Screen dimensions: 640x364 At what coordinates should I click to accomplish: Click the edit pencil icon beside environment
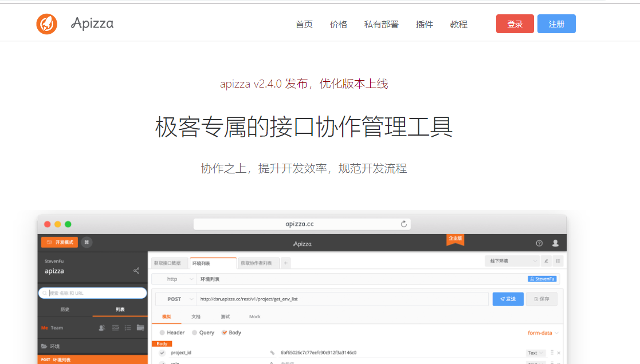[x=546, y=261]
